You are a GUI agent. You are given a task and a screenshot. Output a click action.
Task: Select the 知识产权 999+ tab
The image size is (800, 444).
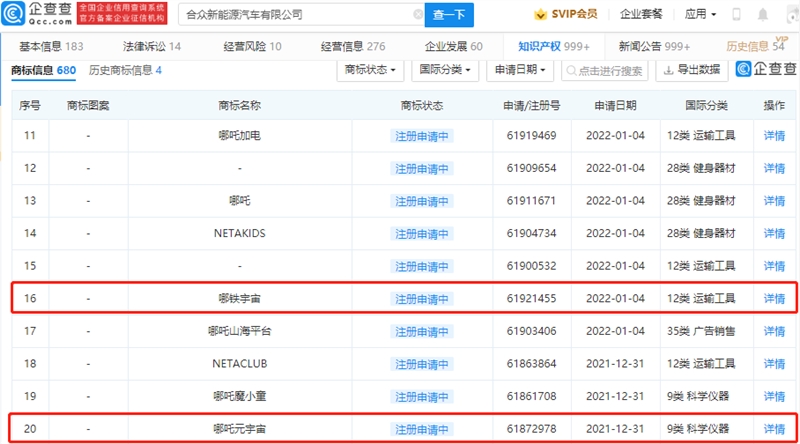[x=554, y=46]
